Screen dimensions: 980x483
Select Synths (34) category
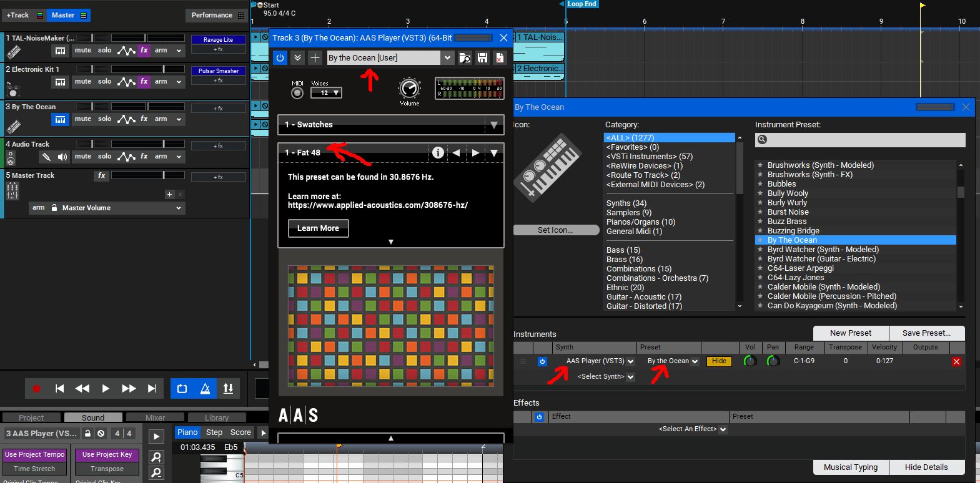click(x=626, y=203)
